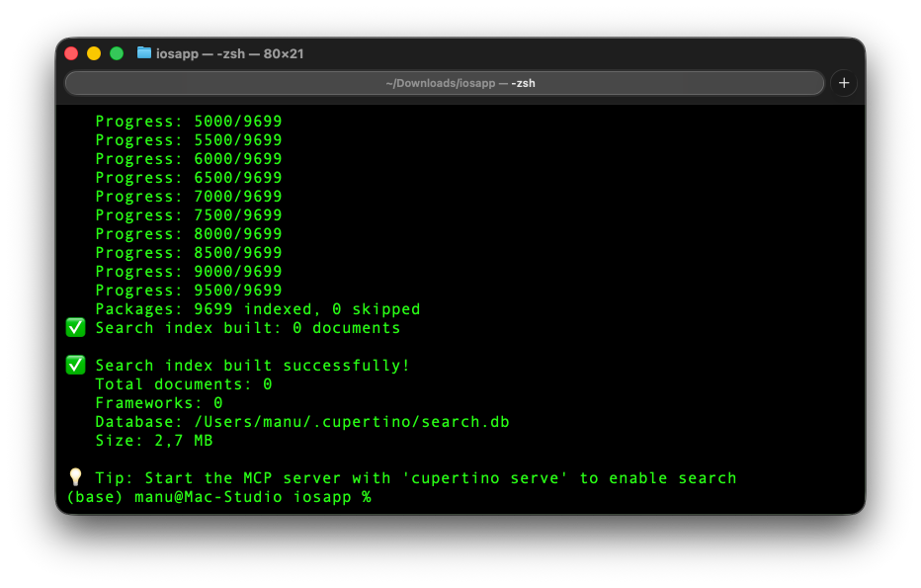This screenshot has height=588, width=921.
Task: Click the 'Frameworks: 0' output line
Action: click(158, 403)
